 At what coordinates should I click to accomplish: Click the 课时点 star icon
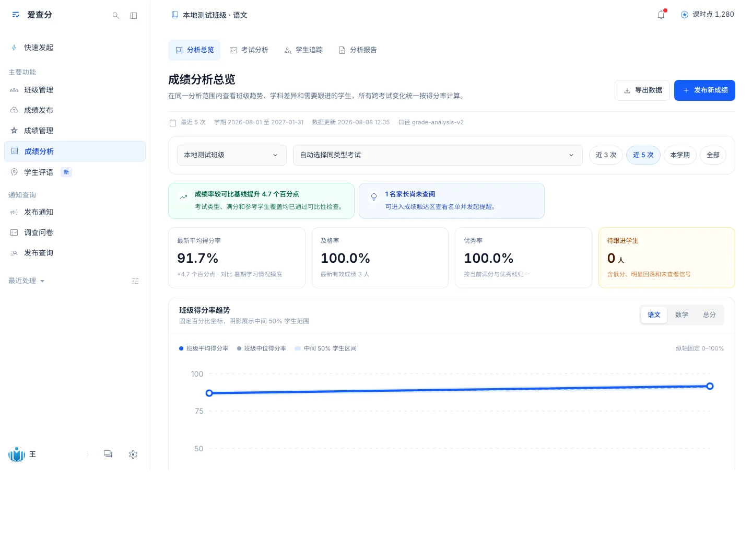[685, 15]
